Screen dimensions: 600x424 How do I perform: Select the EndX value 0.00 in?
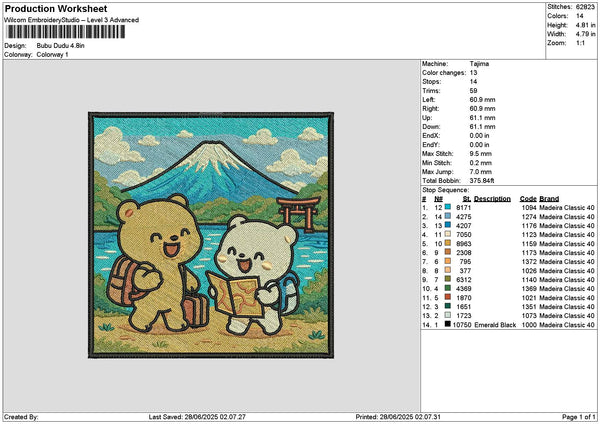[480, 136]
